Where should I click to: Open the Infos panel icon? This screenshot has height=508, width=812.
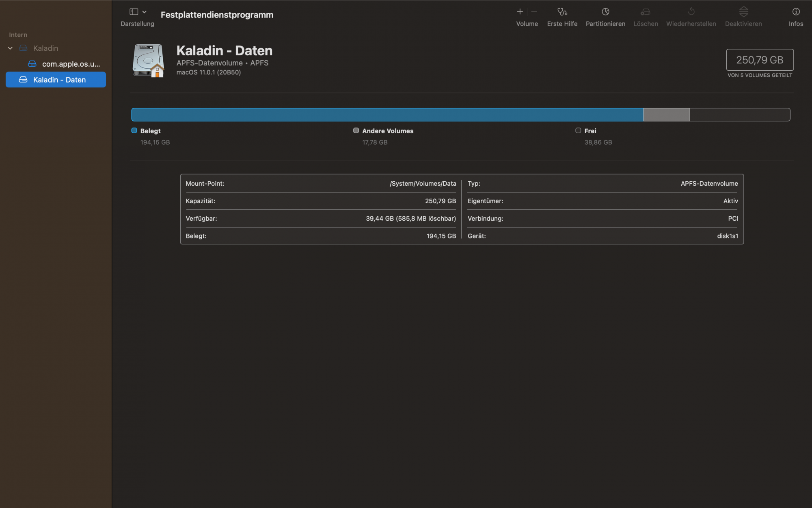[796, 12]
